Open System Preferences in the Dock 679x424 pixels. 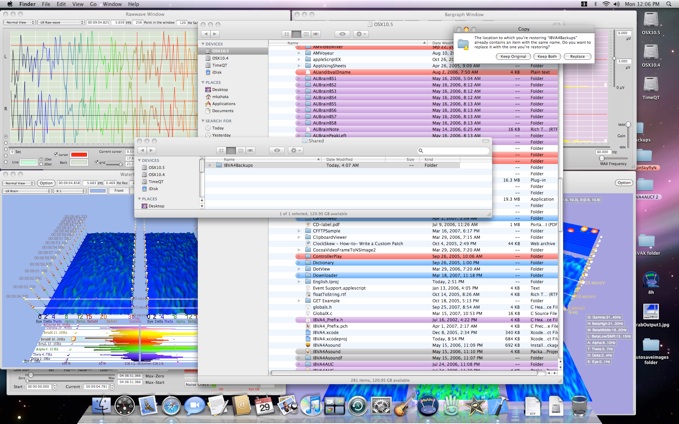381,405
